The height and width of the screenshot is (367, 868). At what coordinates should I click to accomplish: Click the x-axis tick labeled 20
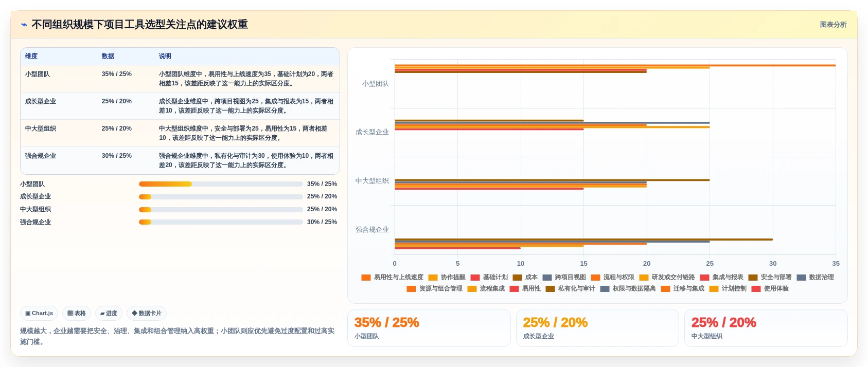point(647,264)
